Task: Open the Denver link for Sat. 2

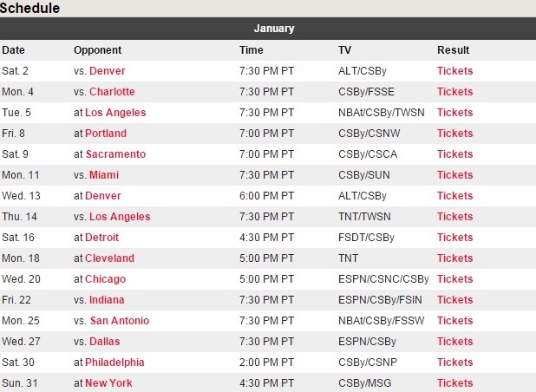Action: coord(108,71)
